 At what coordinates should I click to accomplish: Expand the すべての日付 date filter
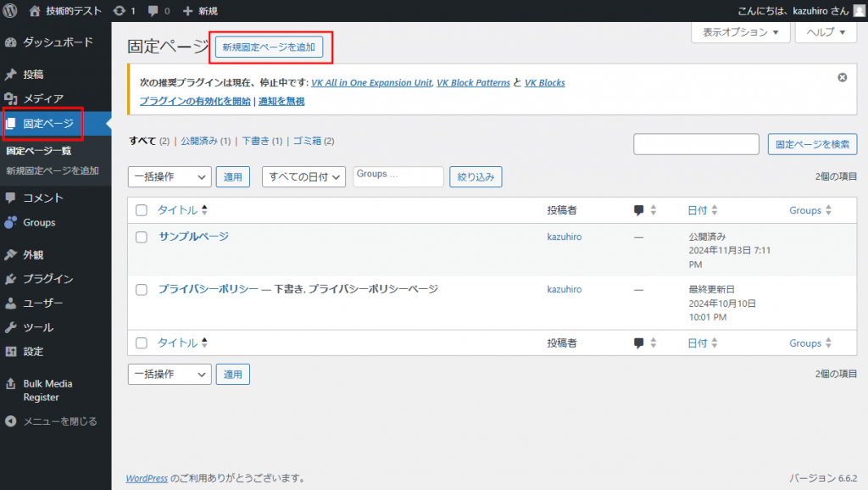(304, 176)
